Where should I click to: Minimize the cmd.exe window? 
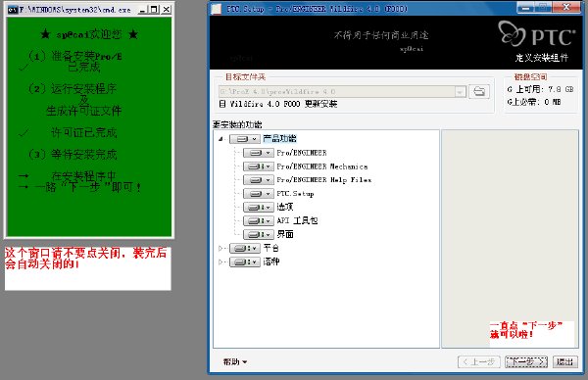[x=142, y=10]
